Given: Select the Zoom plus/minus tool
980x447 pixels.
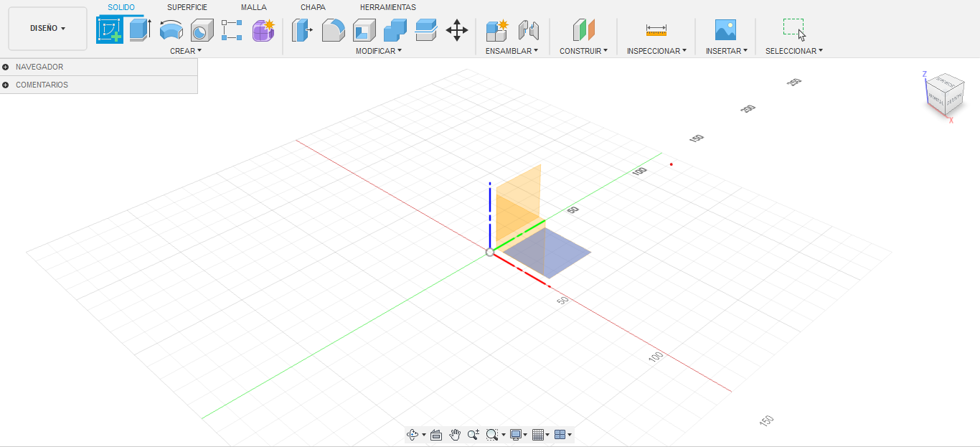Looking at the screenshot, I should 473,435.
